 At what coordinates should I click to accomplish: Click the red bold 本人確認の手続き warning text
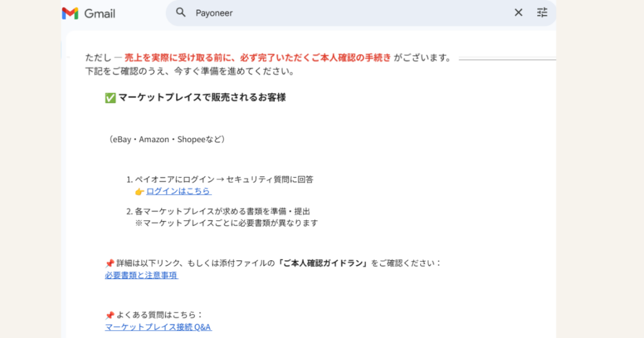pyautogui.click(x=258, y=58)
